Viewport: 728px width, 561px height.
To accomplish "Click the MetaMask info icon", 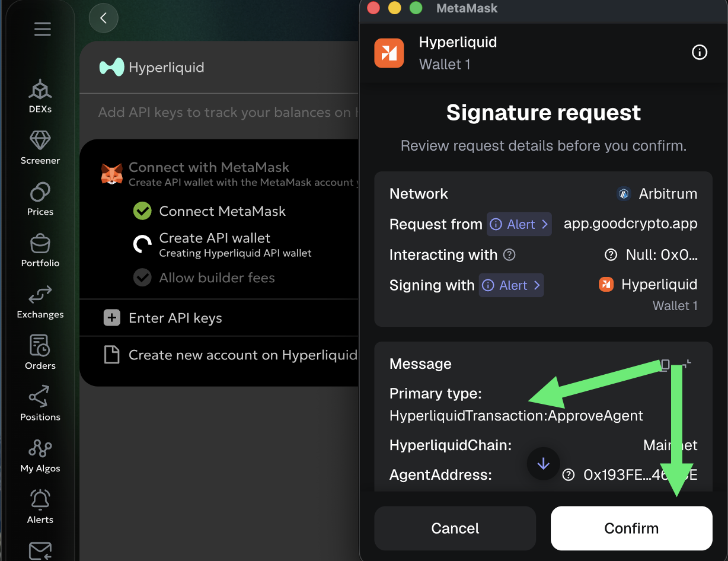I will click(700, 53).
